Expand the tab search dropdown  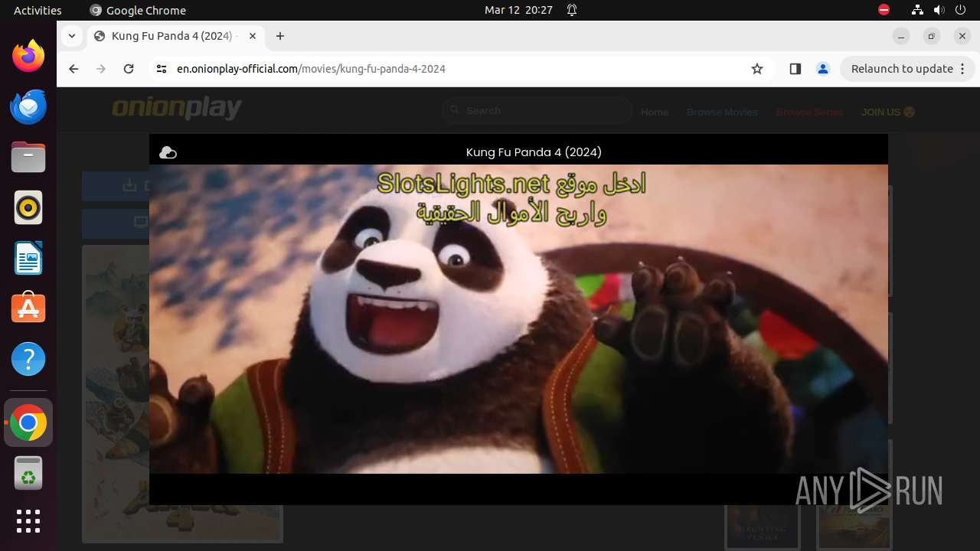[x=71, y=36]
